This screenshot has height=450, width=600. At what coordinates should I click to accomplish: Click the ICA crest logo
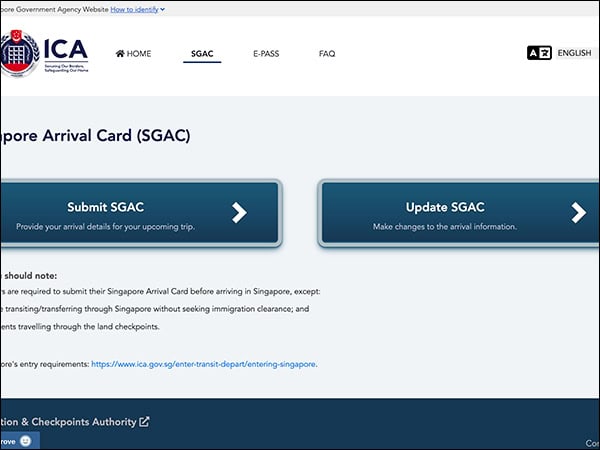coord(19,54)
